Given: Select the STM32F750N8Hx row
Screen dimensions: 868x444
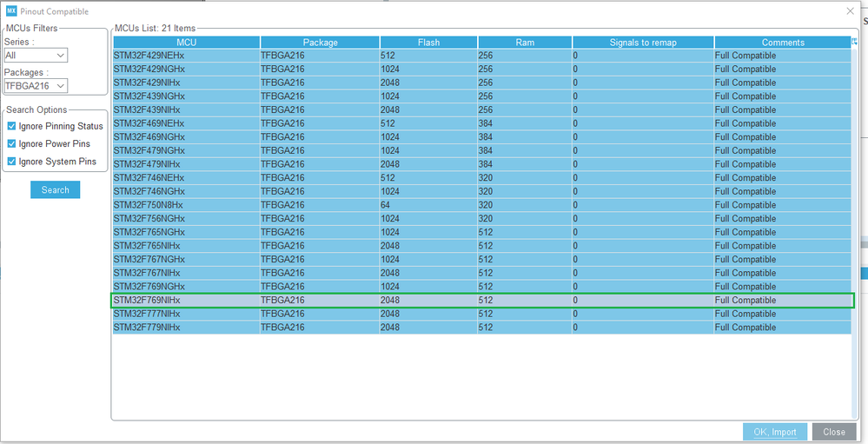Looking at the screenshot, I should point(482,205).
